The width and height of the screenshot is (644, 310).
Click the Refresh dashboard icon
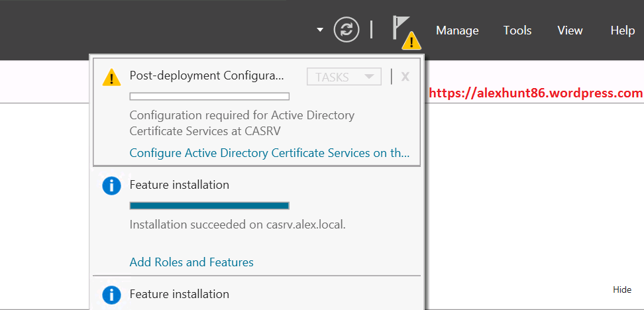click(347, 30)
